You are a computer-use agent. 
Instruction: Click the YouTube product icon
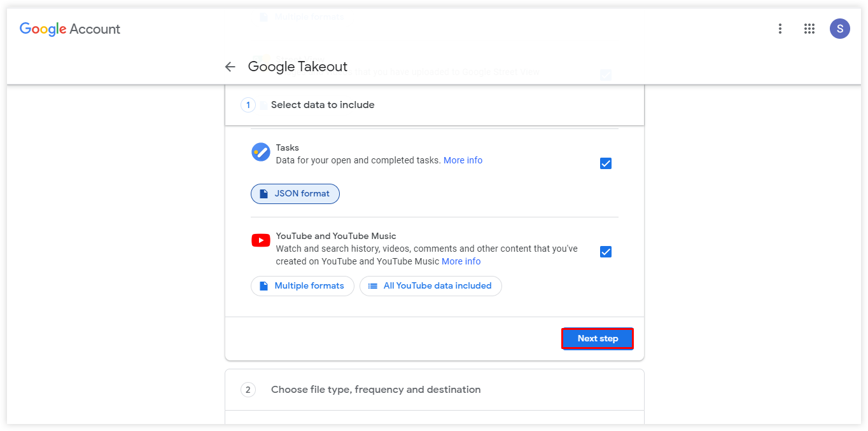(x=261, y=240)
